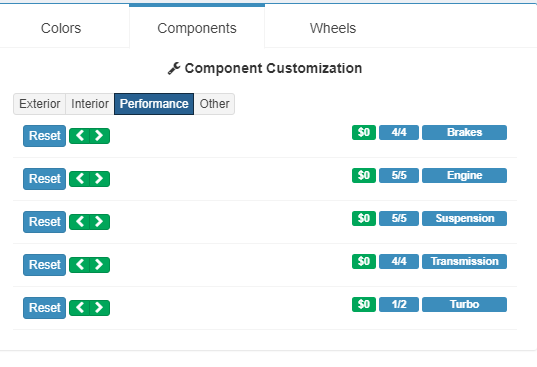Click the $0 price in the Engine row

pos(364,175)
